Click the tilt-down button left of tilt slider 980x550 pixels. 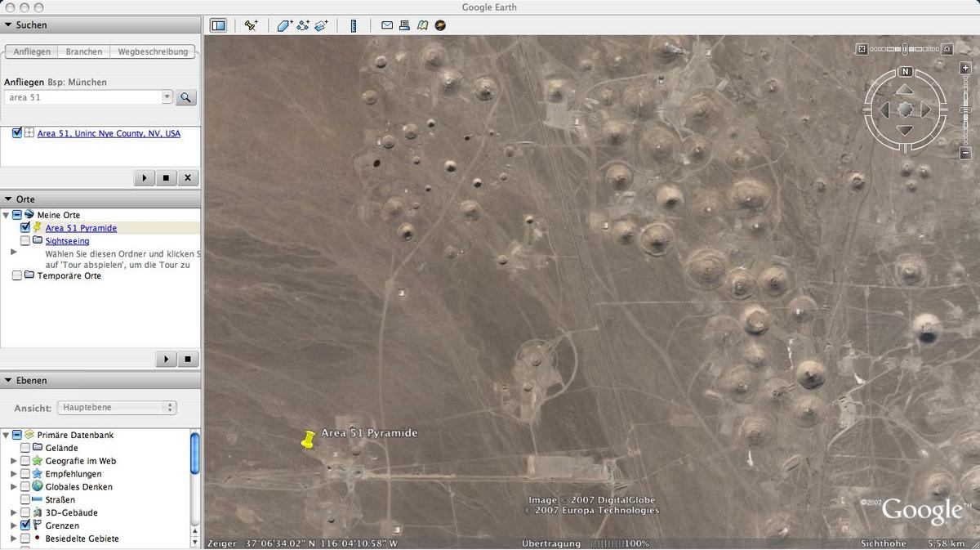pyautogui.click(x=862, y=49)
